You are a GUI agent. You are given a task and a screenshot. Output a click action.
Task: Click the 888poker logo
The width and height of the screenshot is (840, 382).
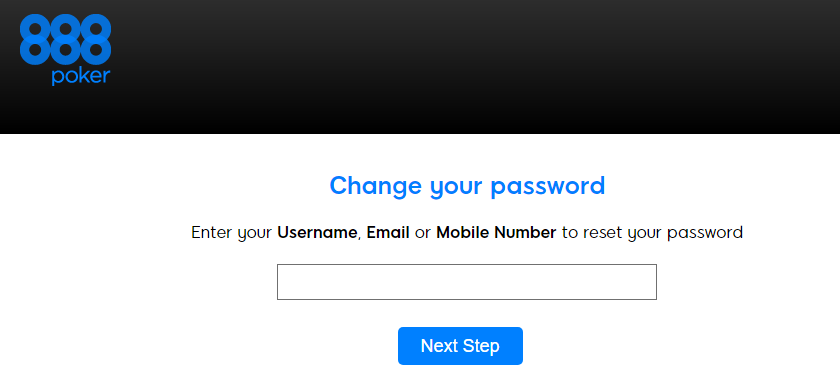[x=65, y=49]
